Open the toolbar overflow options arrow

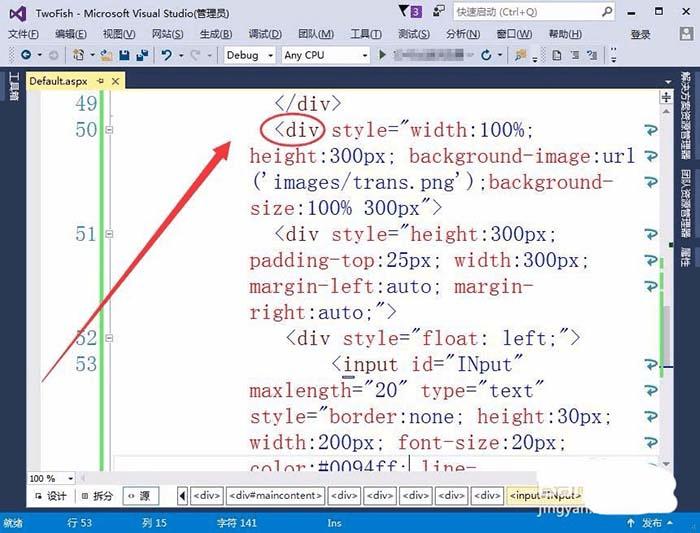coord(614,55)
